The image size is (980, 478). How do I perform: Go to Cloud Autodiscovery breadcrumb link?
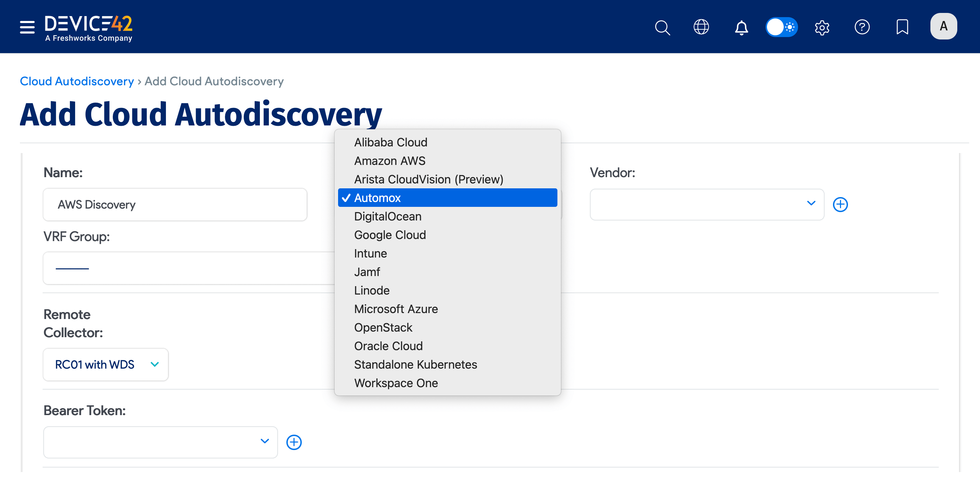(x=77, y=81)
